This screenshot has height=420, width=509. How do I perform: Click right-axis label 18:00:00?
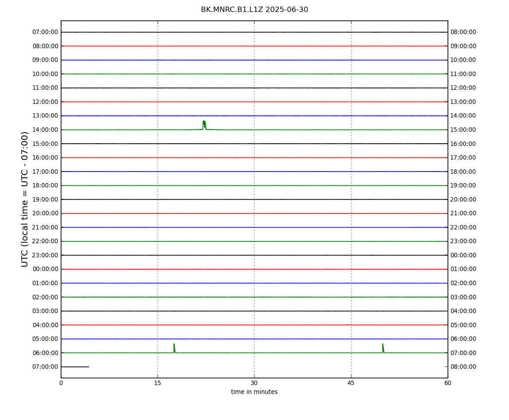pyautogui.click(x=463, y=172)
